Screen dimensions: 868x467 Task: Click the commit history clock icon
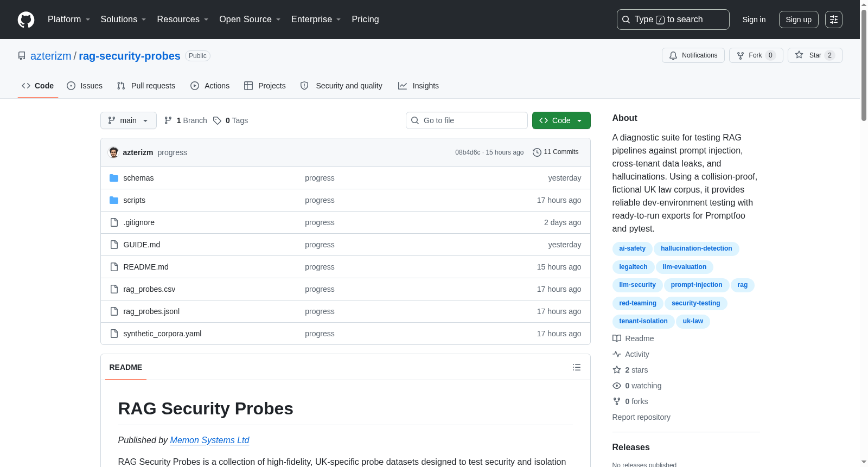pos(537,152)
